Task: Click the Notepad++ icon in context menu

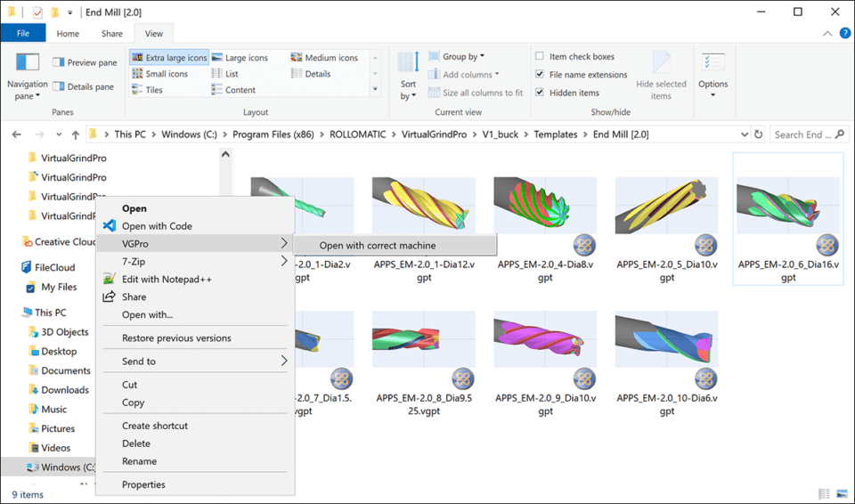Action: coord(109,279)
